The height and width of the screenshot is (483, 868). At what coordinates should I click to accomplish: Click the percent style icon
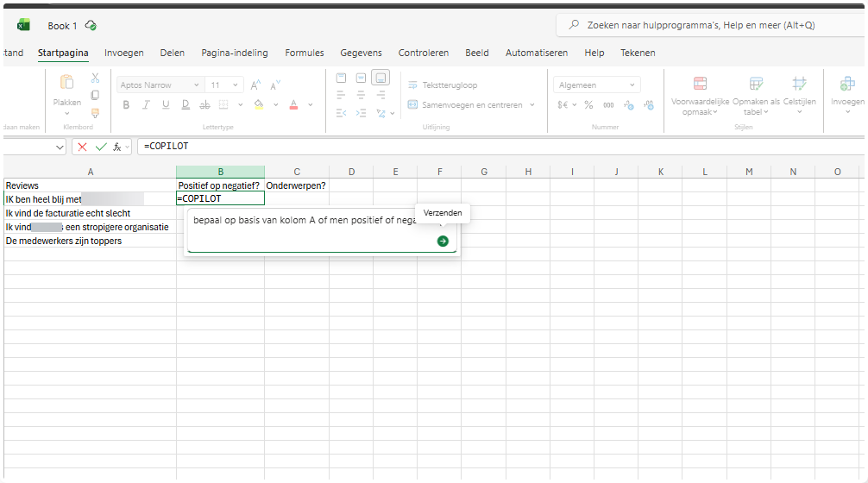(588, 105)
